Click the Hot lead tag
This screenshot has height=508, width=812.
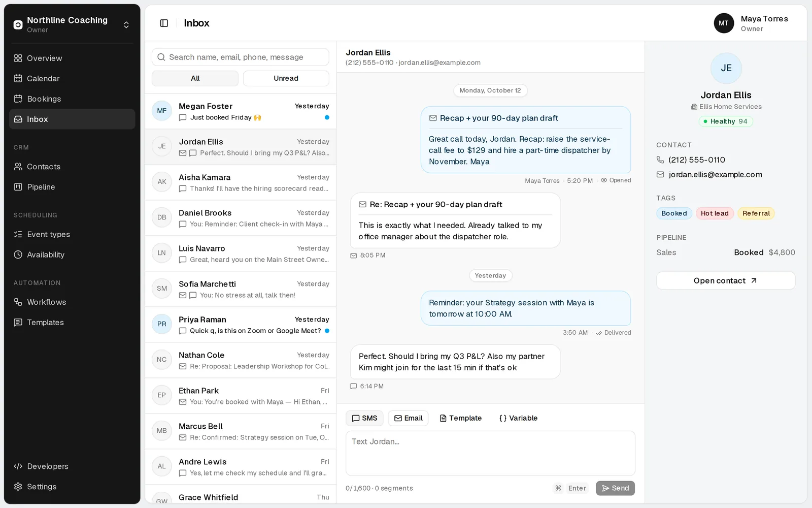[715, 213]
